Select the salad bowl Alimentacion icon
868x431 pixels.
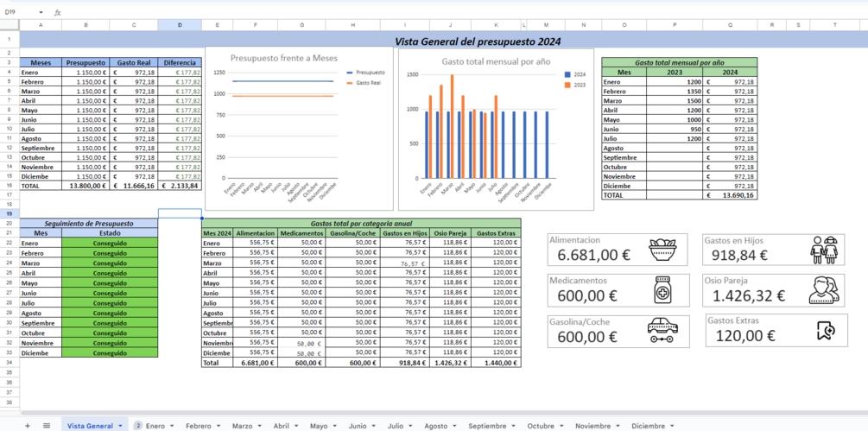coord(664,250)
